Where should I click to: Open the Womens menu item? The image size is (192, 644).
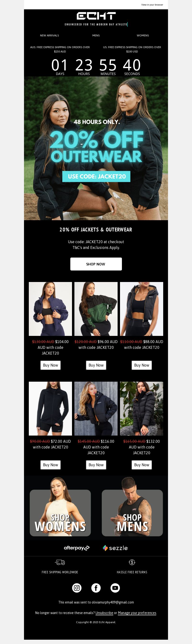coord(143,35)
